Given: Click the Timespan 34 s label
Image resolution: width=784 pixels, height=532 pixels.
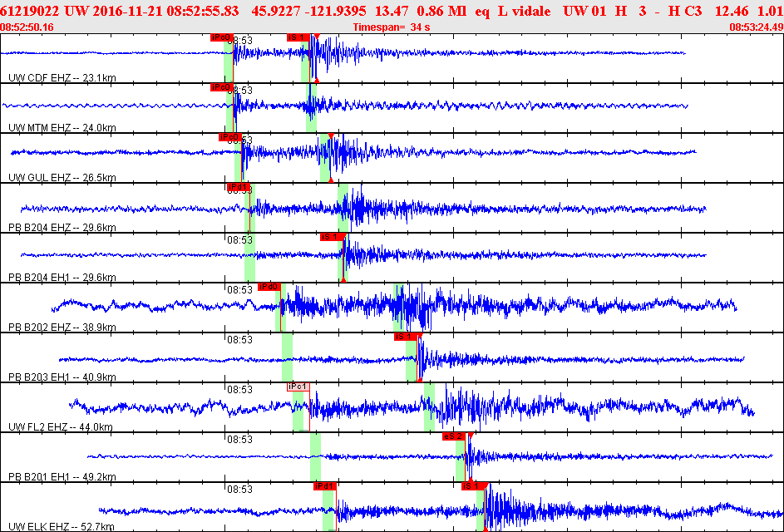Looking at the screenshot, I should point(390,27).
